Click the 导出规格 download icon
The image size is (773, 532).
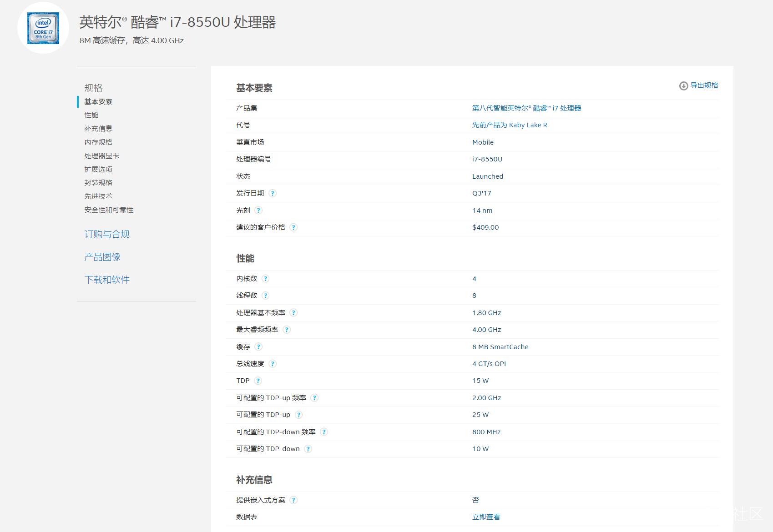point(683,86)
